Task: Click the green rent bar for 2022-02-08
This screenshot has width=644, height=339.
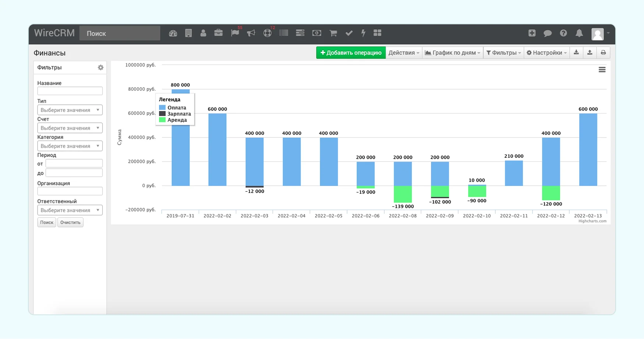Action: pyautogui.click(x=403, y=194)
